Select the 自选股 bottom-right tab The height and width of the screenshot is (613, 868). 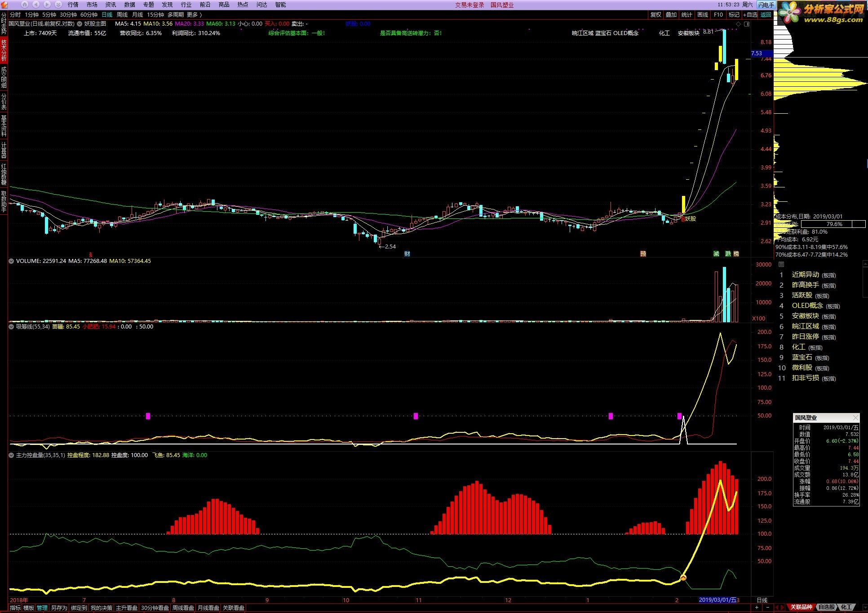click(x=826, y=607)
